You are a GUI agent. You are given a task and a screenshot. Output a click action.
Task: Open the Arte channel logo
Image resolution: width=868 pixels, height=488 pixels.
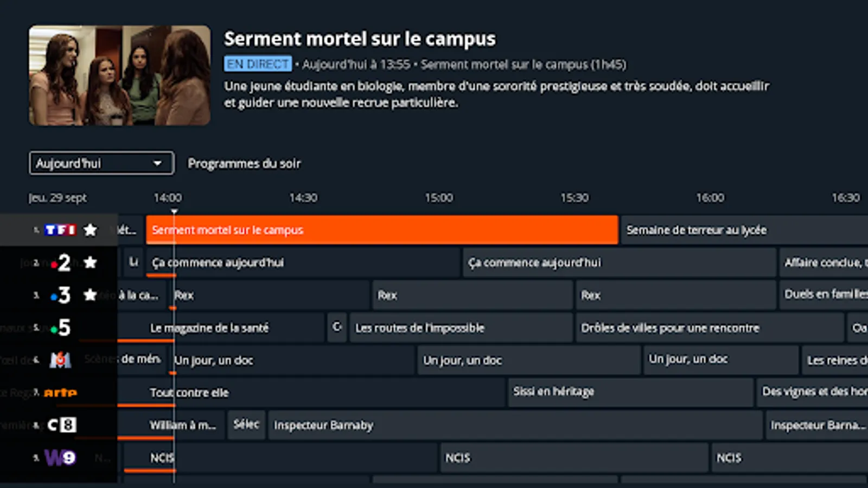pos(60,393)
